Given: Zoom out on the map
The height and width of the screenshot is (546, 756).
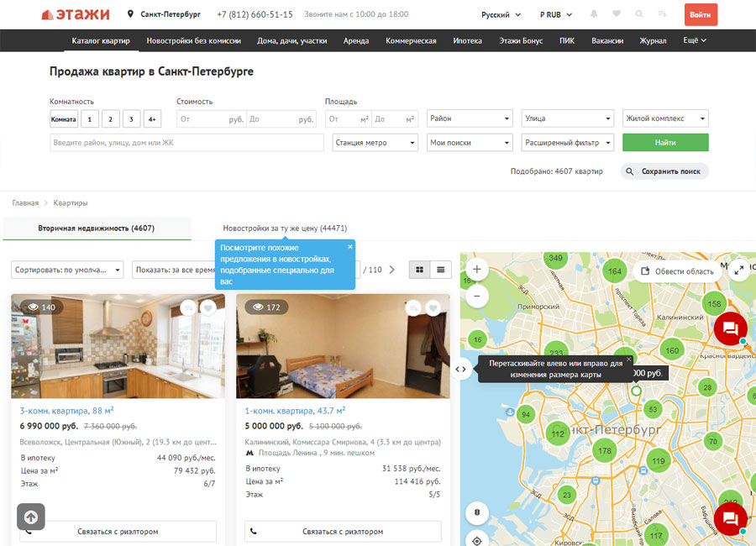Looking at the screenshot, I should tap(477, 296).
